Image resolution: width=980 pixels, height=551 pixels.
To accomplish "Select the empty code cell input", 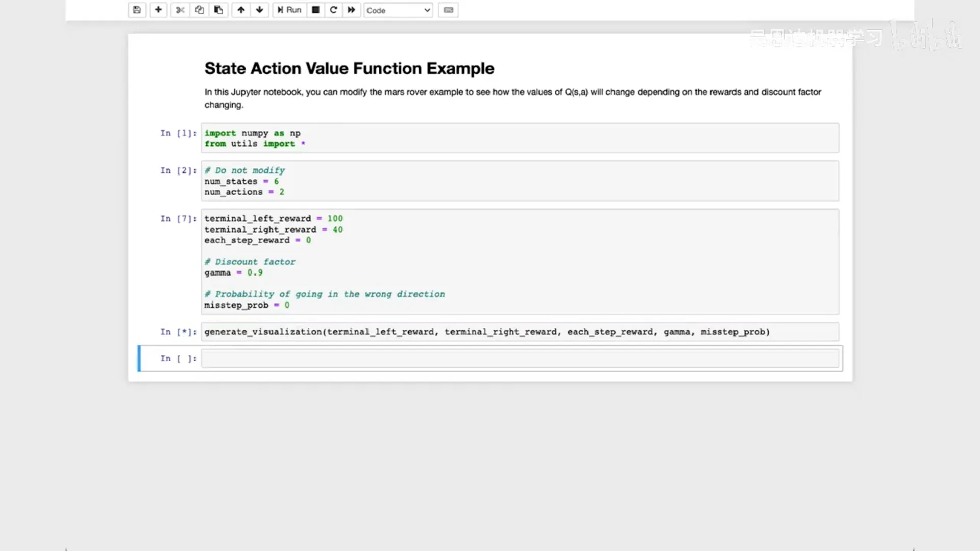I will tap(520, 358).
